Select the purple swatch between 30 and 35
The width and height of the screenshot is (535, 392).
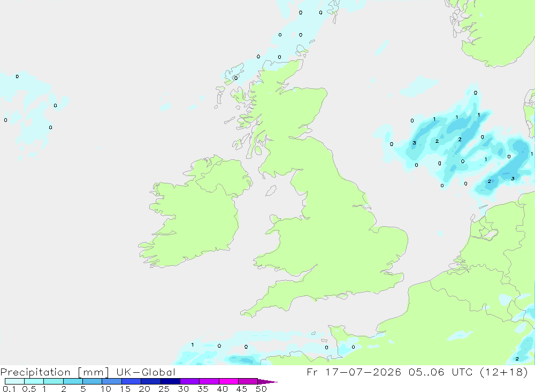click(190, 381)
